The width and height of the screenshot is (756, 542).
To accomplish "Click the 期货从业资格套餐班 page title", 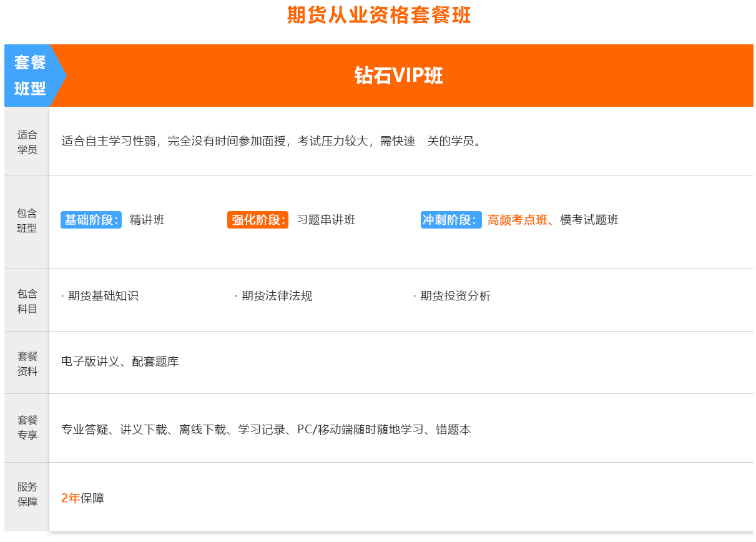I will (x=378, y=15).
